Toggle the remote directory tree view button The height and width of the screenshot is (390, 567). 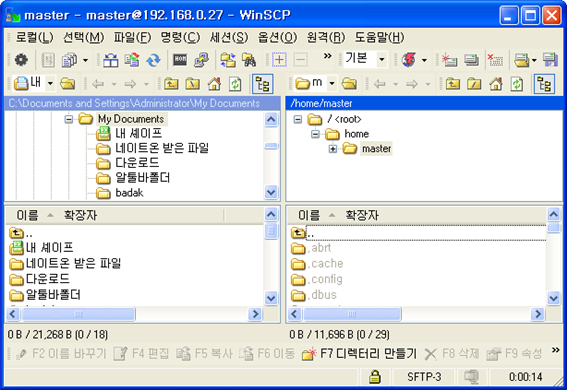click(x=544, y=84)
